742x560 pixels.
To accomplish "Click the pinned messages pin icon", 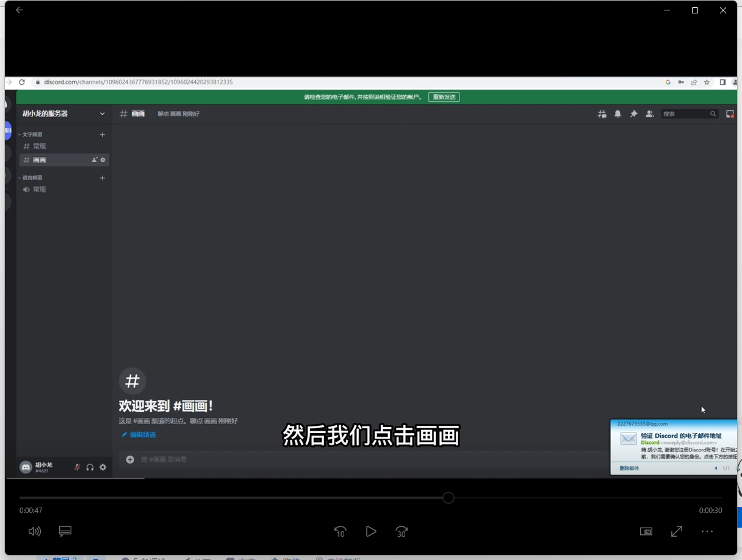I will tap(633, 113).
